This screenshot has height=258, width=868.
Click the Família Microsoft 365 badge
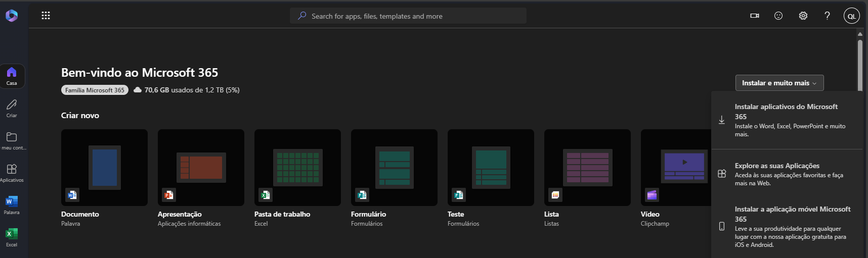95,90
